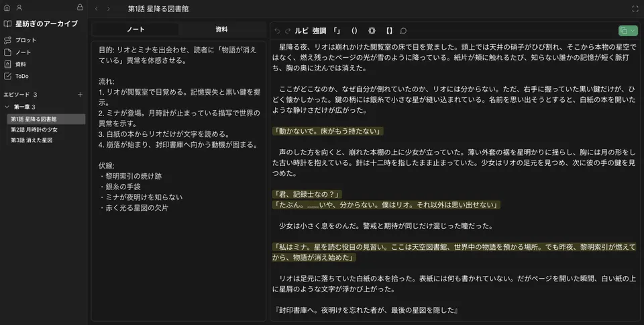Viewport: 644px width, 325px height.
Task: Click the green copy button
Action: tap(624, 31)
